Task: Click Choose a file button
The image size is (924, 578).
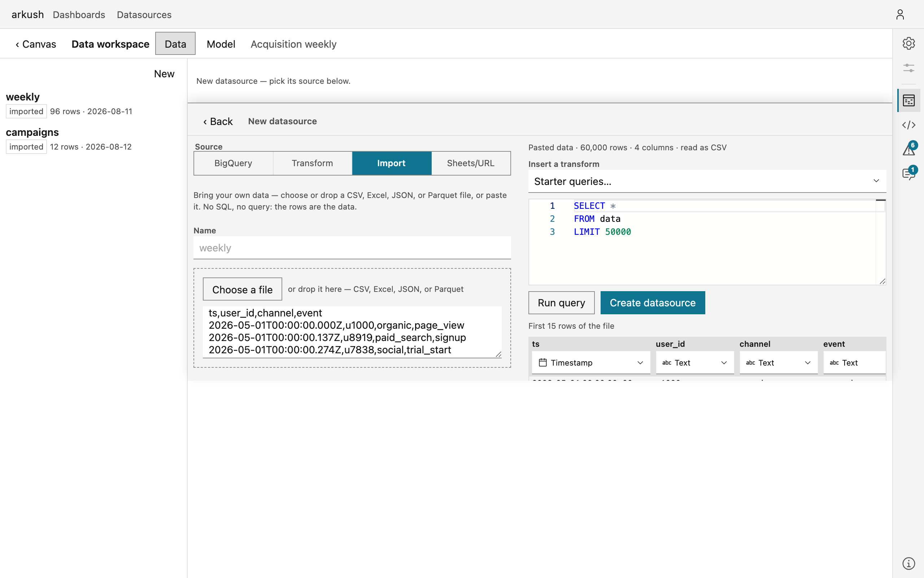Action: [243, 289]
